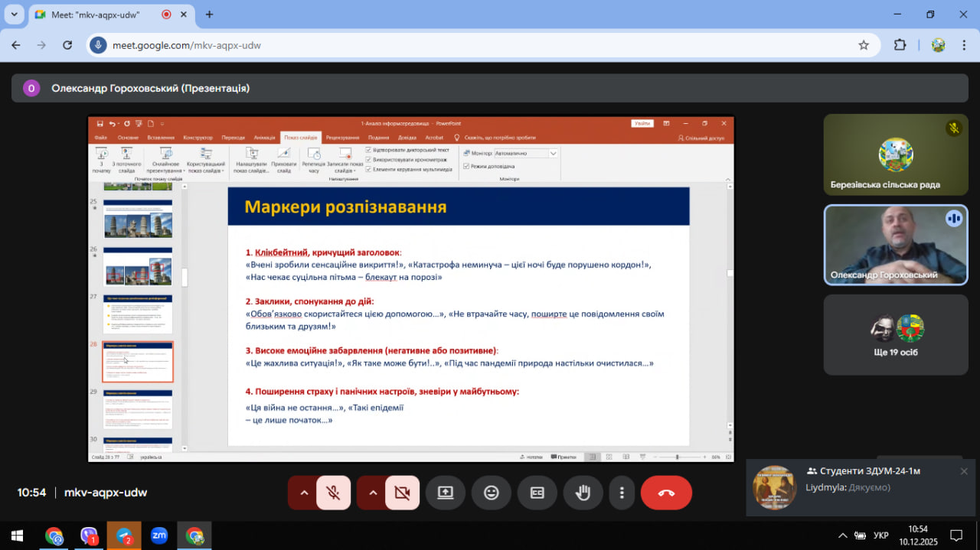This screenshot has height=550, width=980.
Task: Turn on the camera in Meet
Action: point(402,493)
